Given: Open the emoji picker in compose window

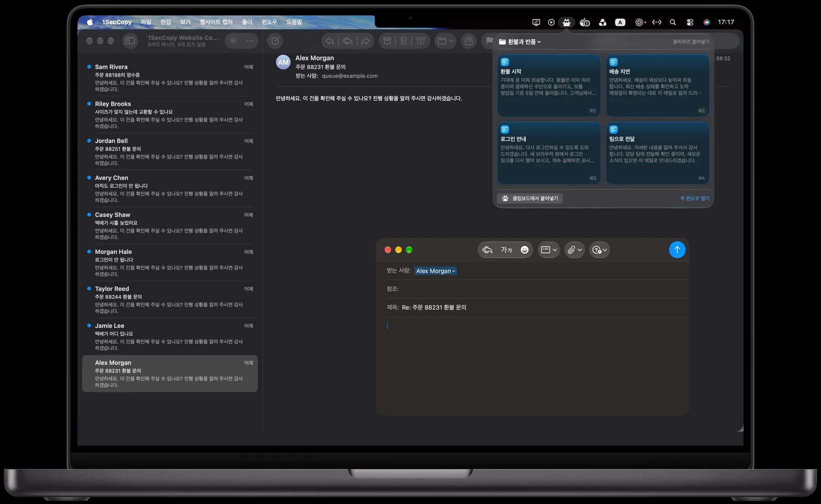Looking at the screenshot, I should tap(525, 250).
